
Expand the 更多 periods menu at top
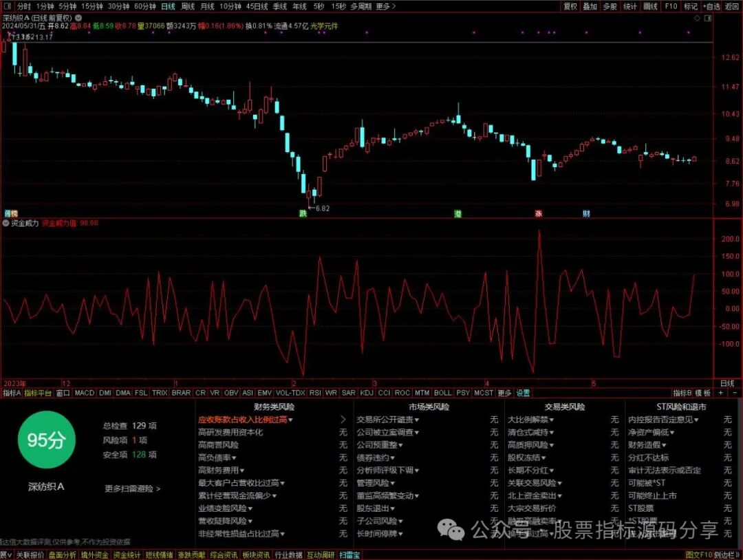[x=385, y=6]
